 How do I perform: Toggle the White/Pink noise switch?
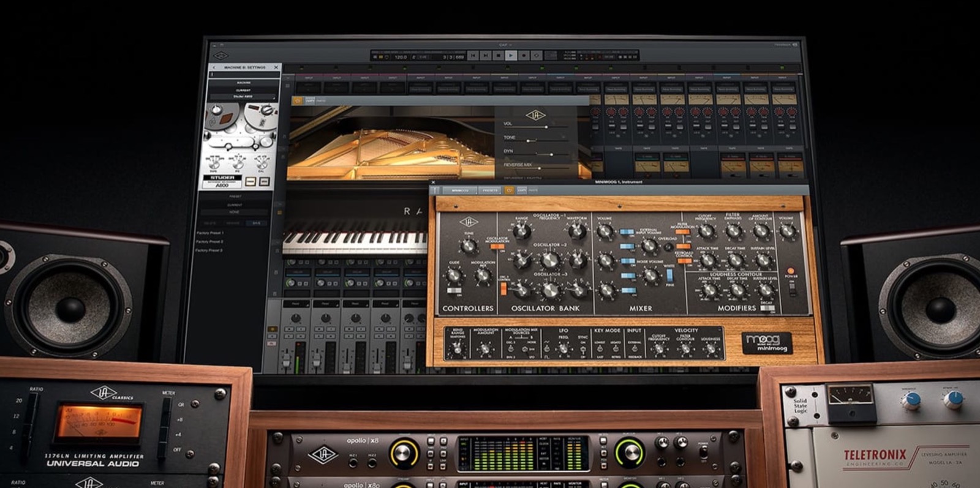[x=669, y=276]
